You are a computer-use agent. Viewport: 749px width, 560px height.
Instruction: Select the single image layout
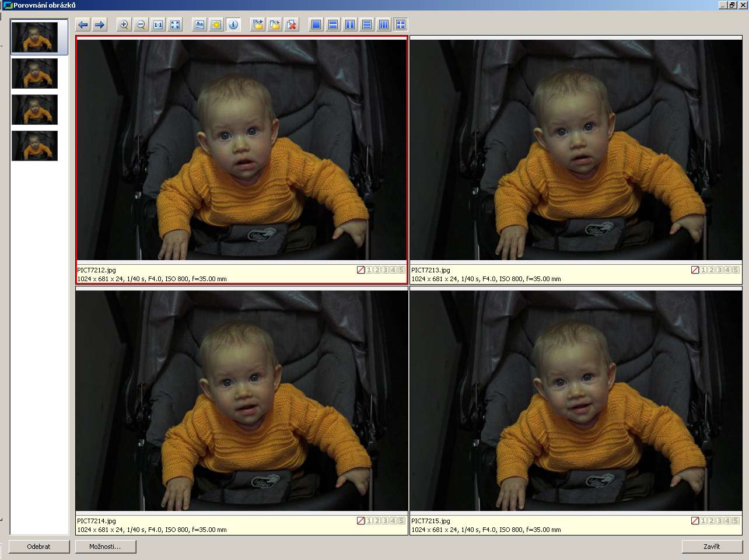tap(316, 24)
